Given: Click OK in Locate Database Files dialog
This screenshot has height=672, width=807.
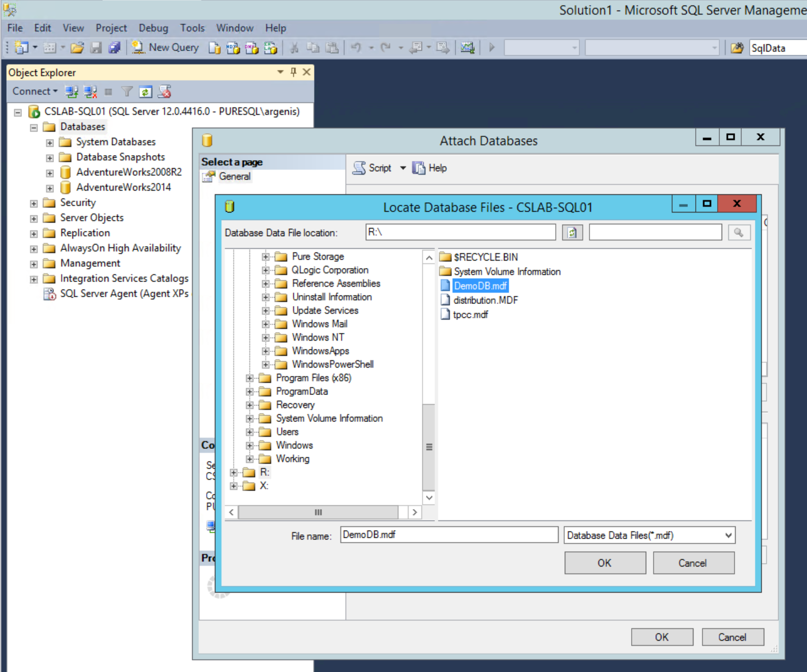Looking at the screenshot, I should coord(605,562).
